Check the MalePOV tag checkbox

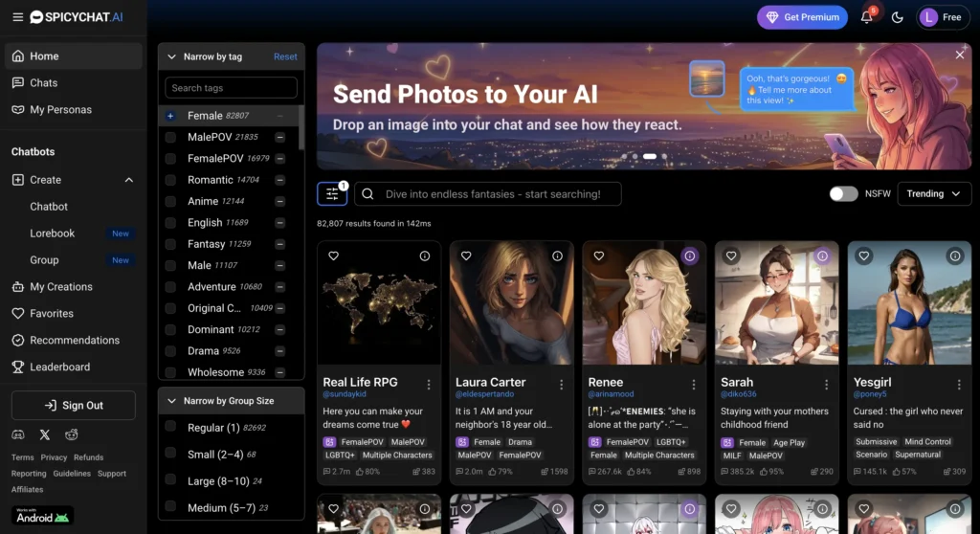point(170,138)
